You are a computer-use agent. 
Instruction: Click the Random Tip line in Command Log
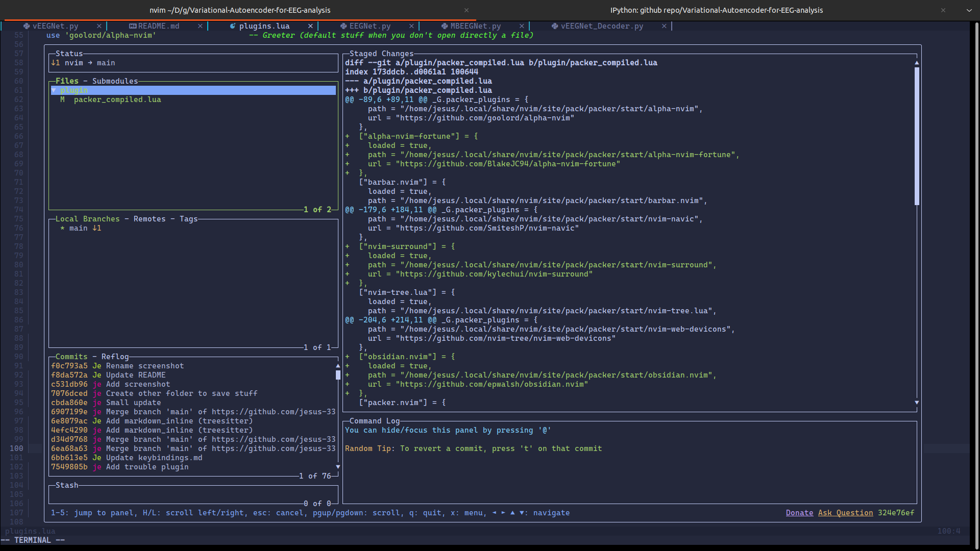point(473,448)
